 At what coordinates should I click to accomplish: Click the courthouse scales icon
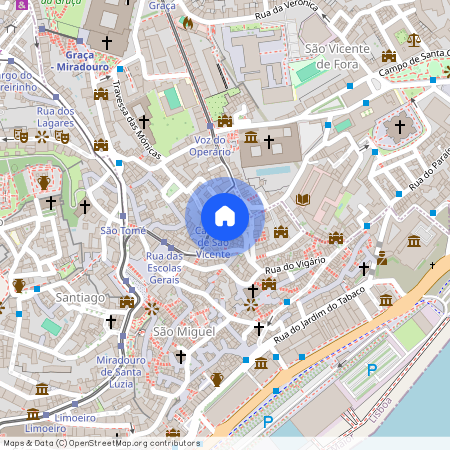tap(414, 40)
